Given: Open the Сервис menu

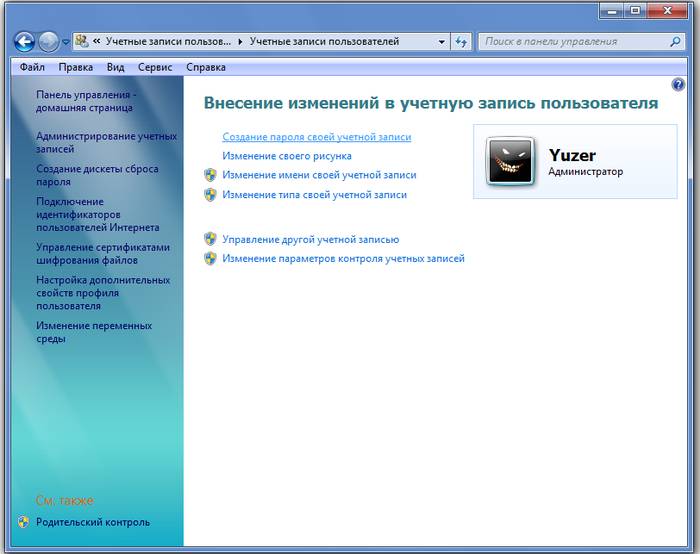Looking at the screenshot, I should [x=155, y=67].
